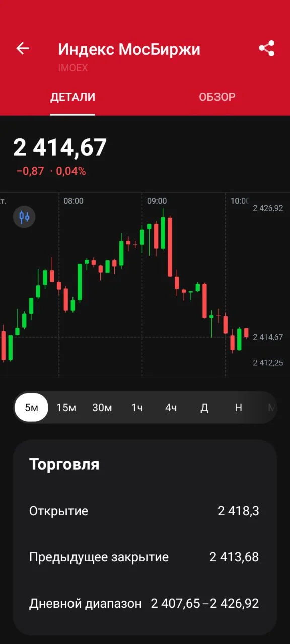
Task: Tap the 2 426,92 price axis label
Action: (x=268, y=208)
